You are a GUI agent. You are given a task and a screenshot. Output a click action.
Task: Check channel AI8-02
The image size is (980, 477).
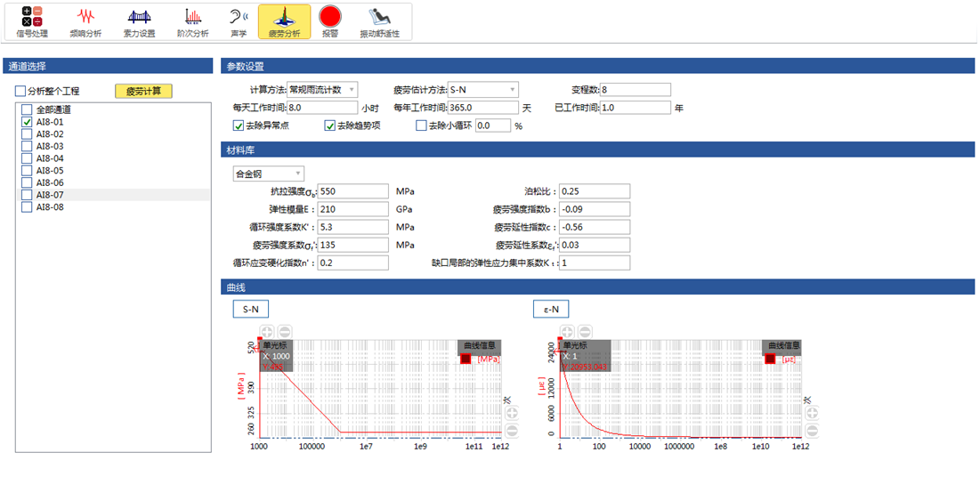pyautogui.click(x=26, y=134)
